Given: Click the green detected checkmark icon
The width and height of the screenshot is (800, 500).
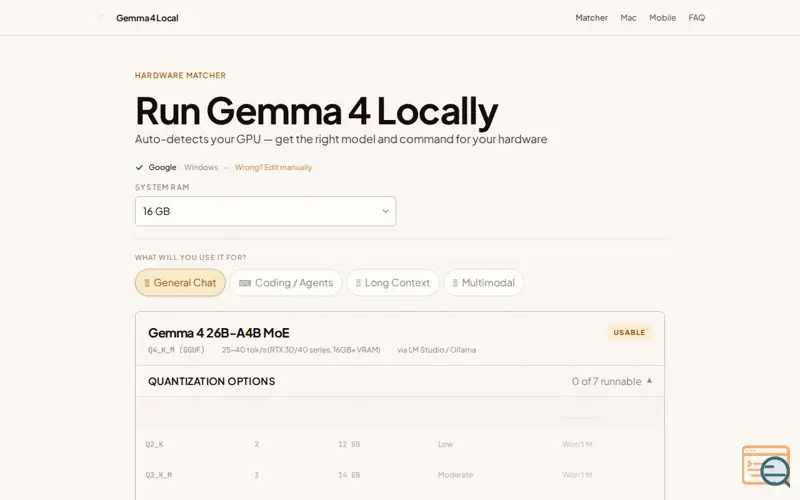Looking at the screenshot, I should 139,167.
